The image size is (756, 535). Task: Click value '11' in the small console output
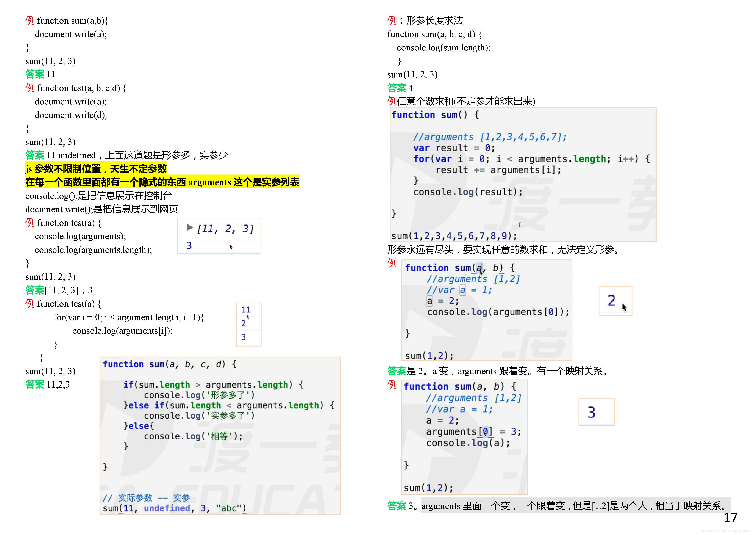click(246, 310)
